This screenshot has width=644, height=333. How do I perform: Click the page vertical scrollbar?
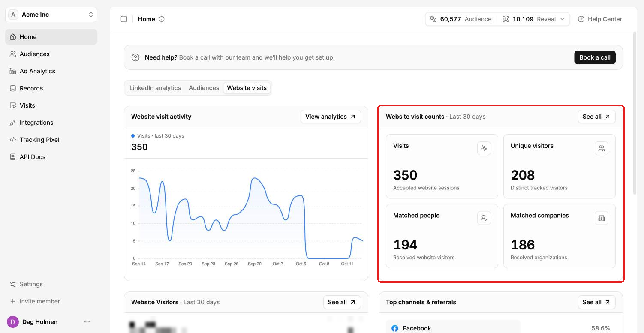(x=634, y=114)
